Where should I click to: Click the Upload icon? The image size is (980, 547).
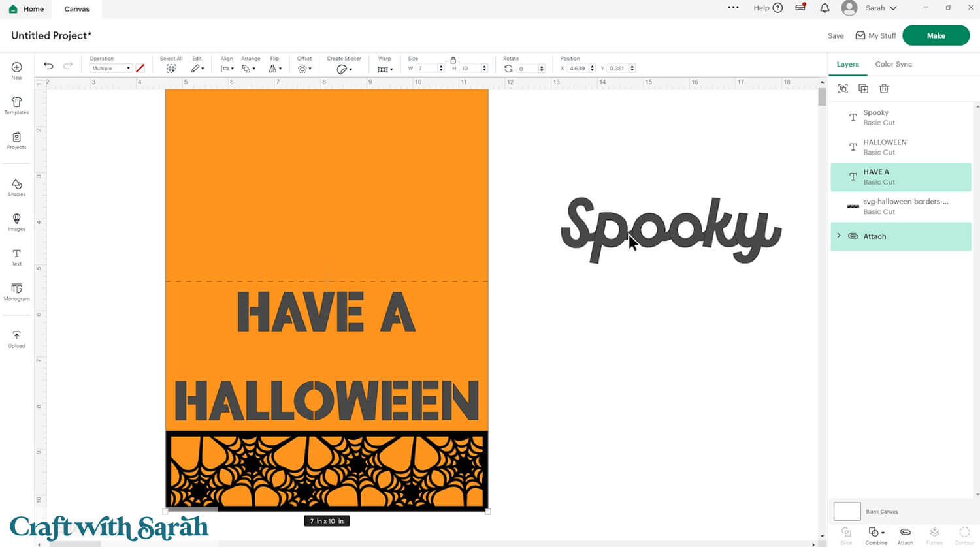pos(16,338)
